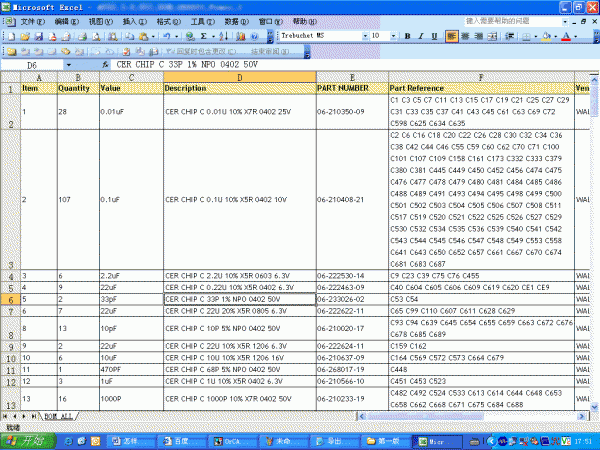This screenshot has height=450, width=600.
Task: Open the Undo history dropdown arrow
Action: coord(176,36)
